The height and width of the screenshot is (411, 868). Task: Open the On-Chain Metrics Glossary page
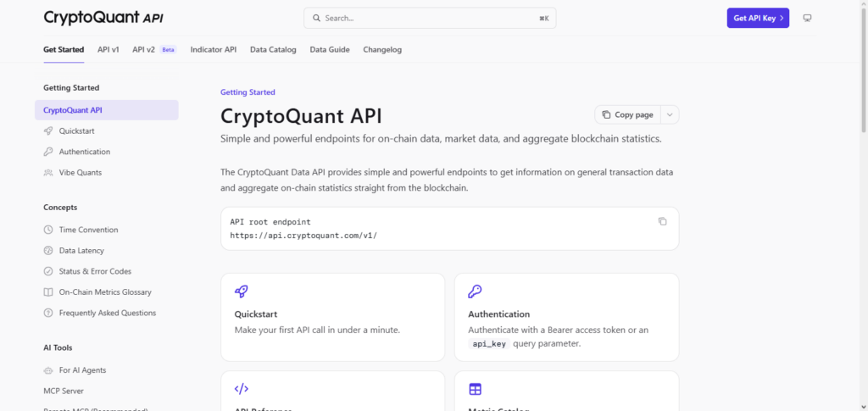pos(106,292)
